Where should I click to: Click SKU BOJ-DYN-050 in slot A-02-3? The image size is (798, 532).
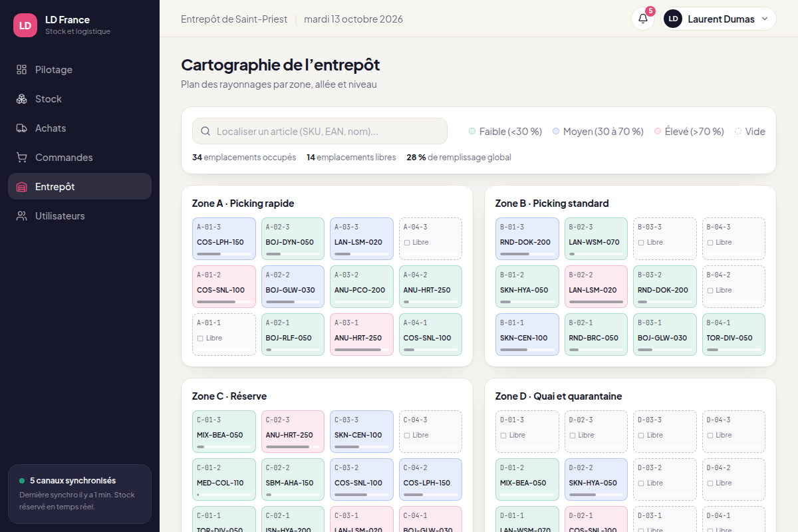pyautogui.click(x=289, y=242)
